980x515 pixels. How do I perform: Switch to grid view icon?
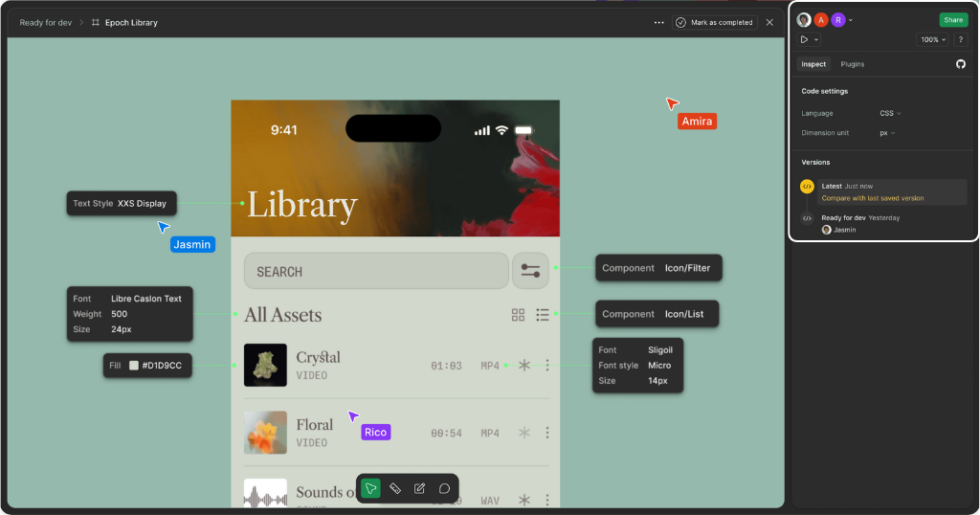(x=518, y=315)
